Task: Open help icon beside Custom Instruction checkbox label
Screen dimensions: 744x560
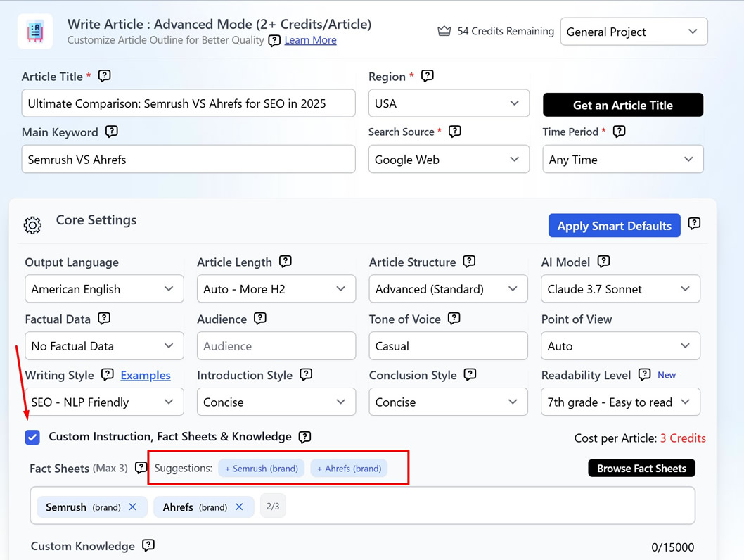Action: tap(304, 437)
